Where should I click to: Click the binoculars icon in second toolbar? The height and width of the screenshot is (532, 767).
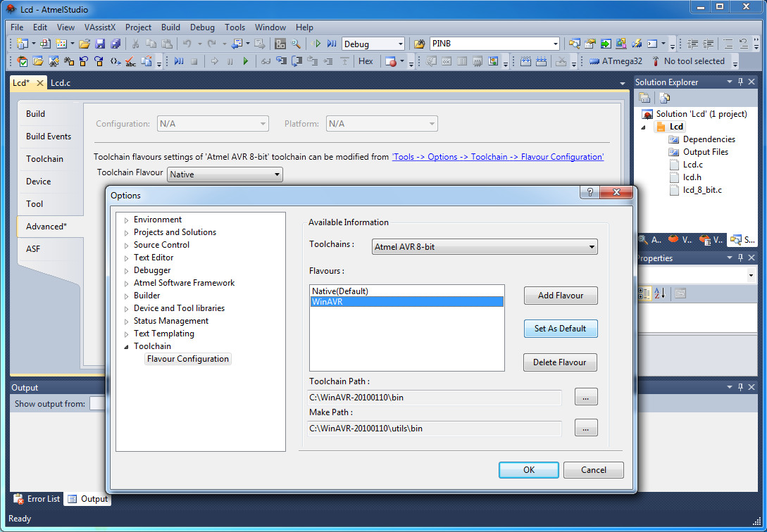point(70,61)
